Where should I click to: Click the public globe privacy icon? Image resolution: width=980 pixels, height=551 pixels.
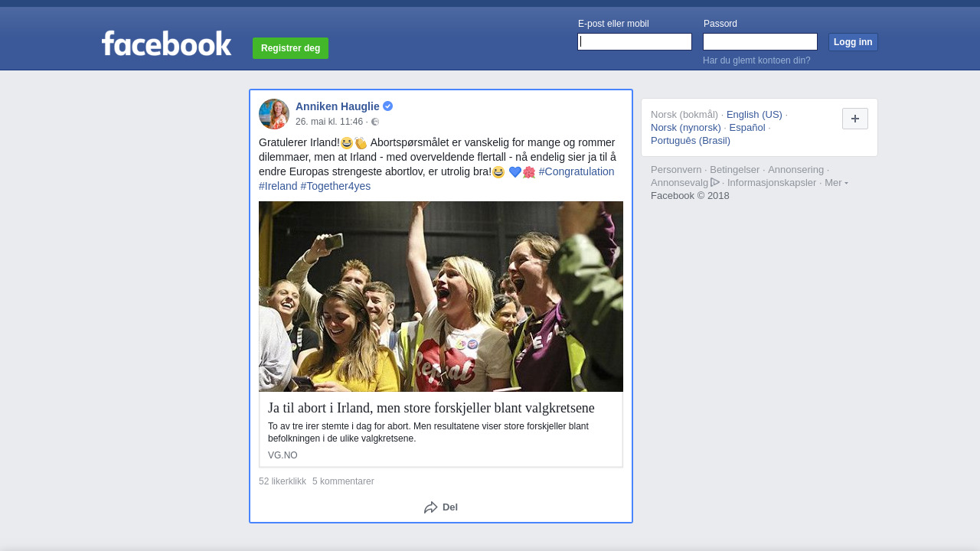(x=375, y=122)
